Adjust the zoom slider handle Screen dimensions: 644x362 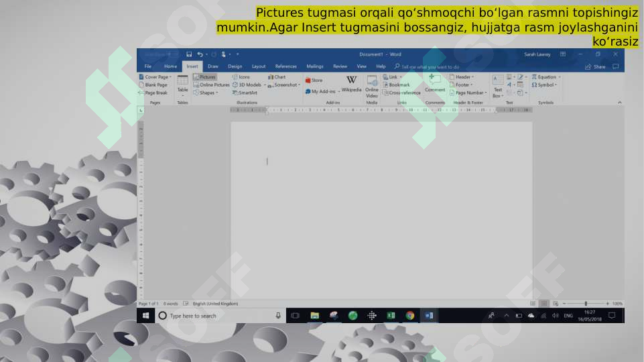[586, 304]
